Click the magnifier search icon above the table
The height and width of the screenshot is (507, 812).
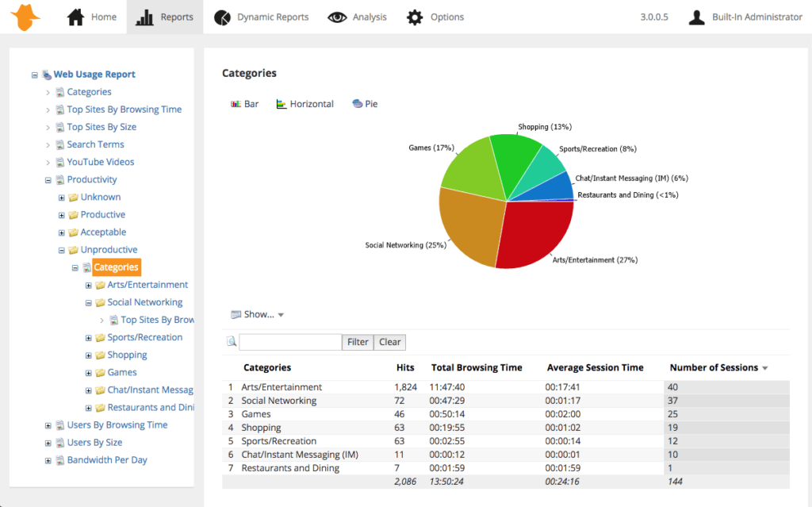231,342
